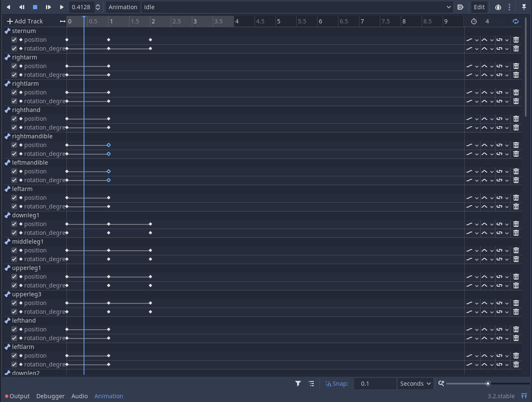Image resolution: width=532 pixels, height=402 pixels.
Task: Change Seconds to another snap unit
Action: [x=414, y=383]
